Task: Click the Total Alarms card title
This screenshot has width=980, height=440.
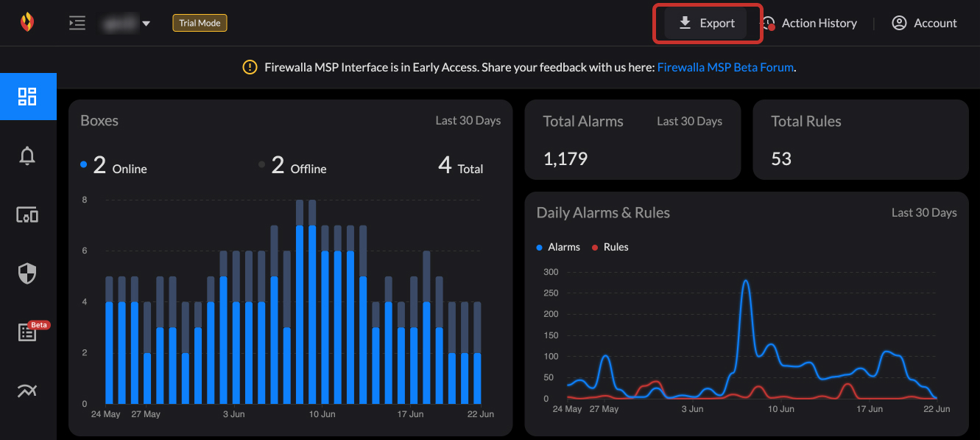Action: coord(583,122)
